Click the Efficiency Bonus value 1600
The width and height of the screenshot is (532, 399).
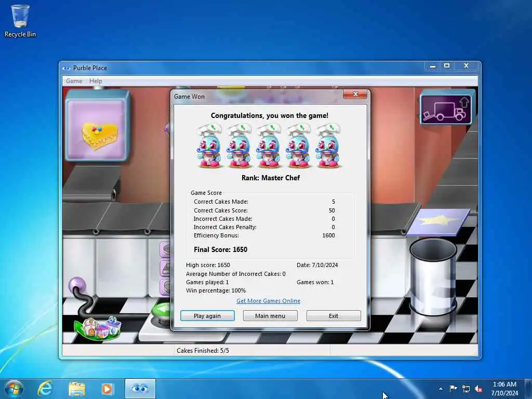click(328, 235)
